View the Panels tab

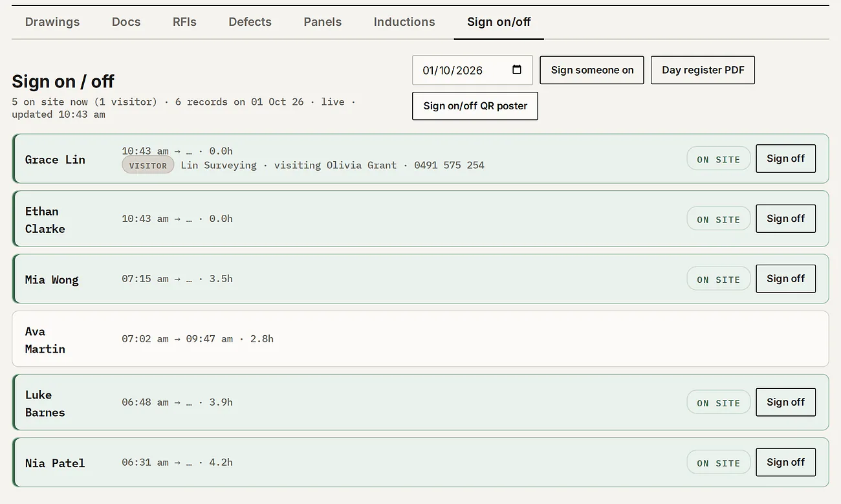click(x=322, y=22)
